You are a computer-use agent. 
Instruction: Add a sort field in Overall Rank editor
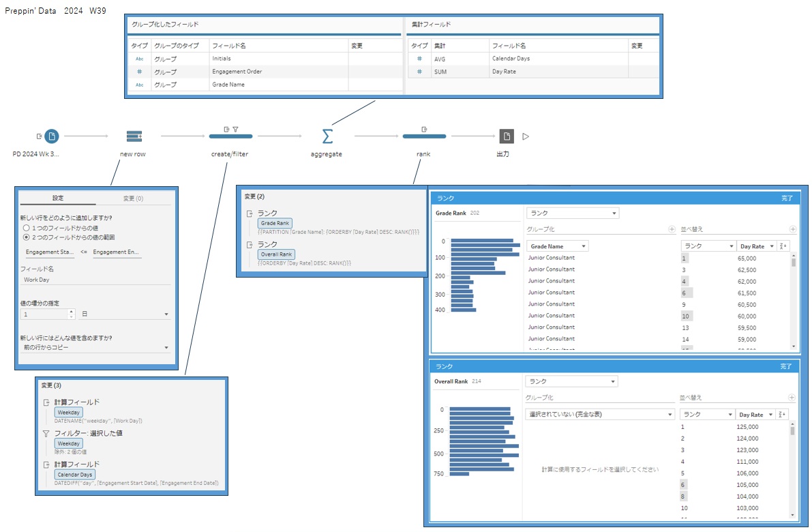pyautogui.click(x=792, y=398)
